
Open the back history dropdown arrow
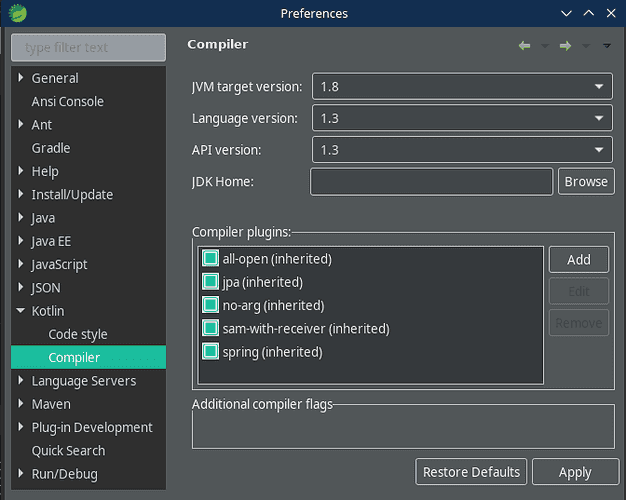[544, 46]
